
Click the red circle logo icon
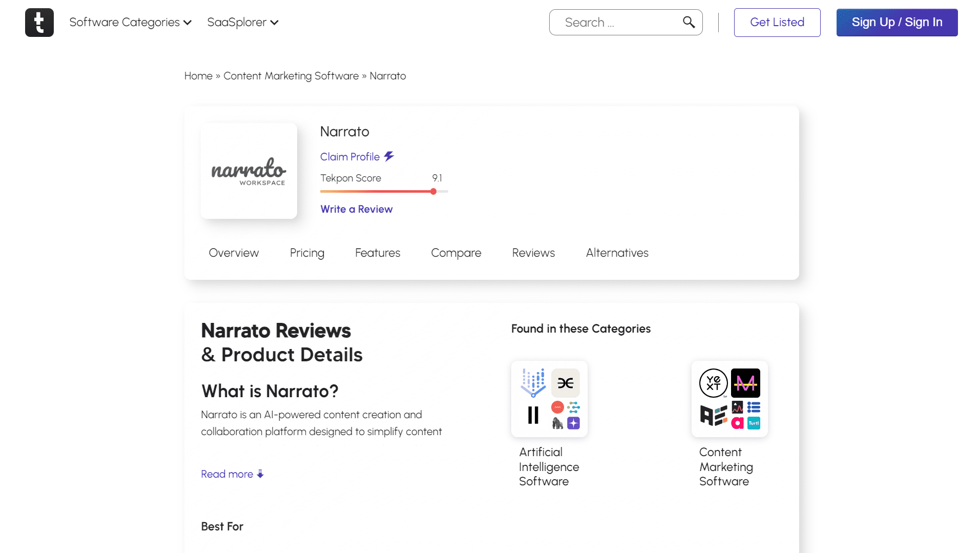point(557,407)
